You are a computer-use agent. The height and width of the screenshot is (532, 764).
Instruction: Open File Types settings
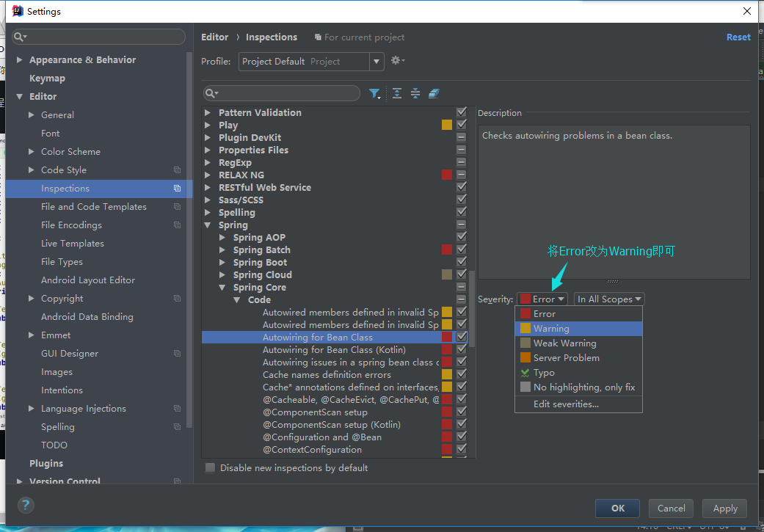click(x=62, y=262)
